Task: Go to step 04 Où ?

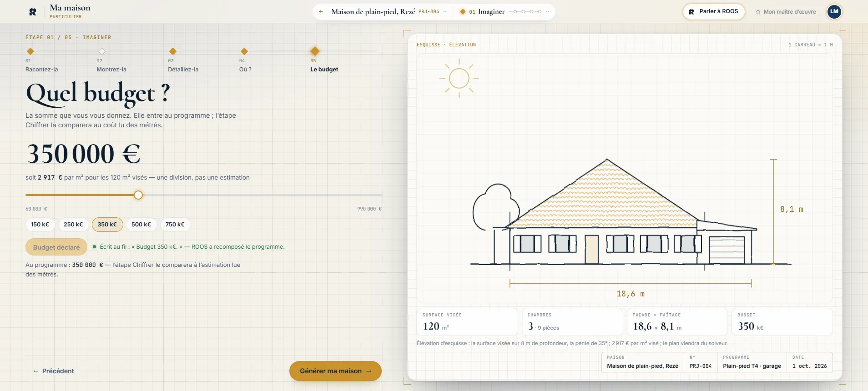Action: click(245, 70)
